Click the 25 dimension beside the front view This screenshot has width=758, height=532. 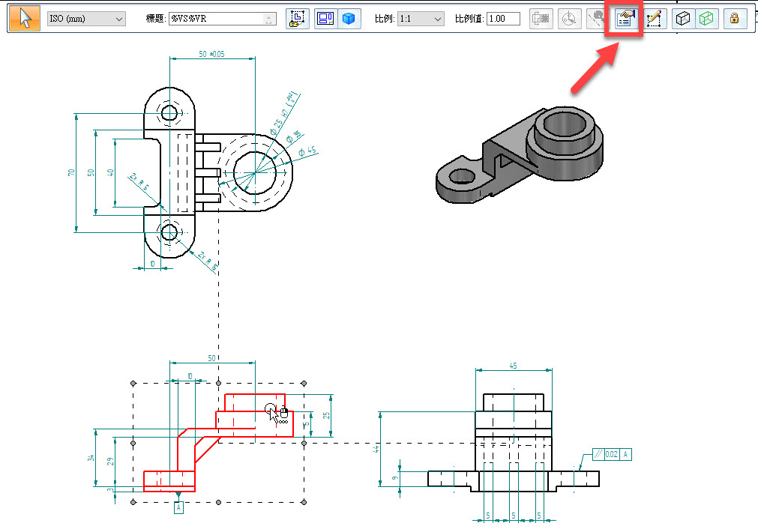point(327,415)
